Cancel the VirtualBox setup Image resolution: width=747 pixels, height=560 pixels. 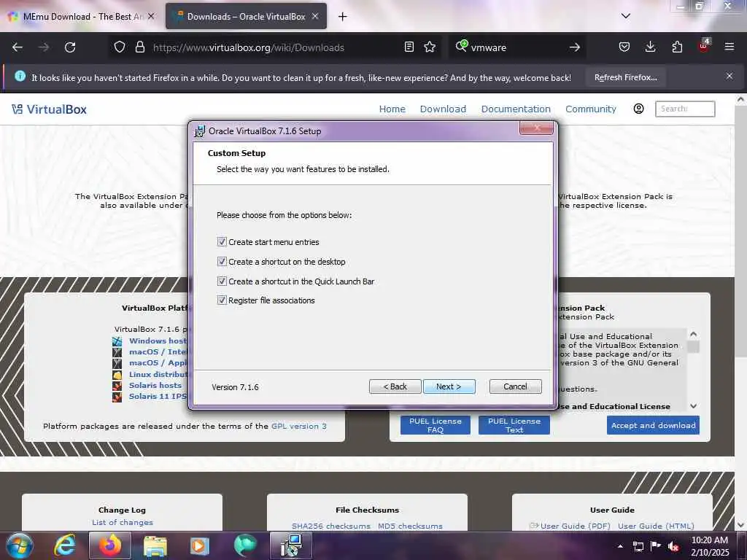pyautogui.click(x=516, y=386)
